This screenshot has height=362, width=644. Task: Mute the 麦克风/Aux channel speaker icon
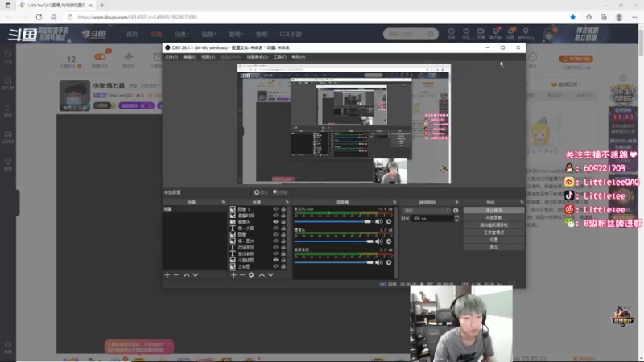coord(378,222)
